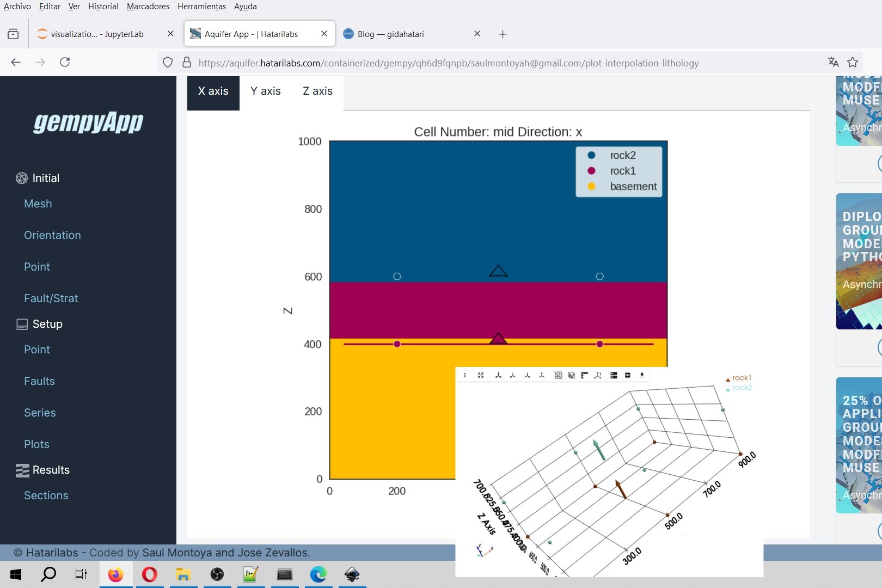Screen dimensions: 882x588
Task: Click the PNG export icon in the 3D toolbar
Action: point(628,375)
